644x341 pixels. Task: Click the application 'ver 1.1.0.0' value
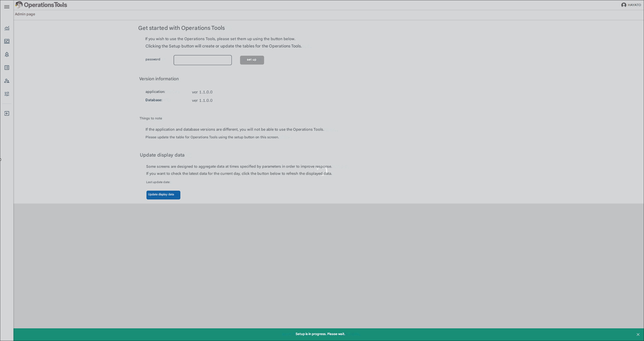pos(202,92)
